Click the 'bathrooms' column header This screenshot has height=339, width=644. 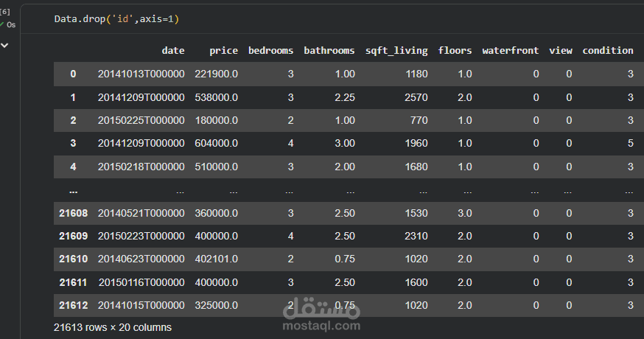[x=329, y=51]
